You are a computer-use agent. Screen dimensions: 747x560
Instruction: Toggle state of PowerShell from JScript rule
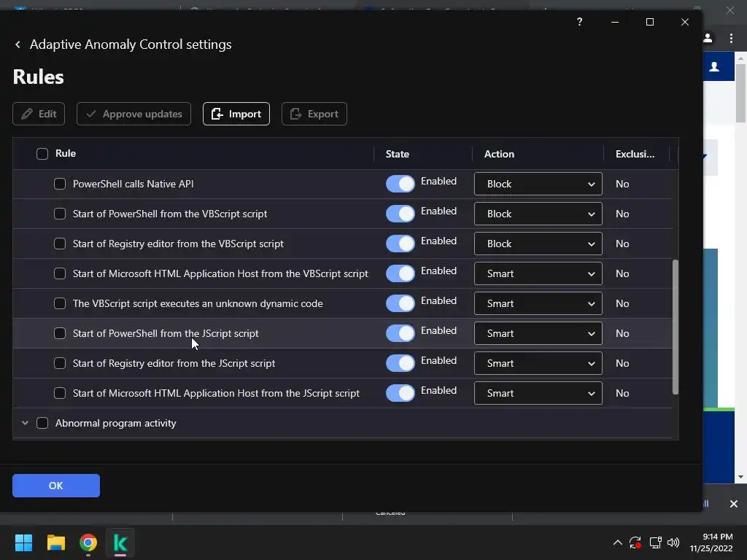[400, 333]
